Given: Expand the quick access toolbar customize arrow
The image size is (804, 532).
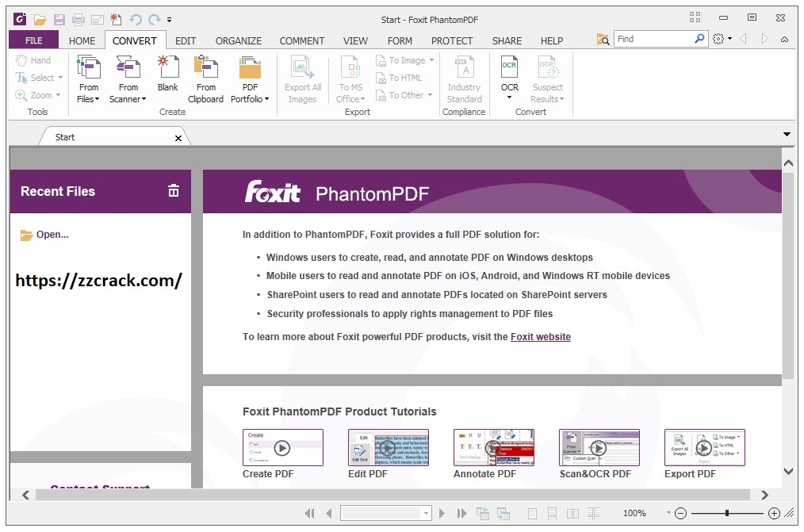Looking at the screenshot, I should 169,20.
